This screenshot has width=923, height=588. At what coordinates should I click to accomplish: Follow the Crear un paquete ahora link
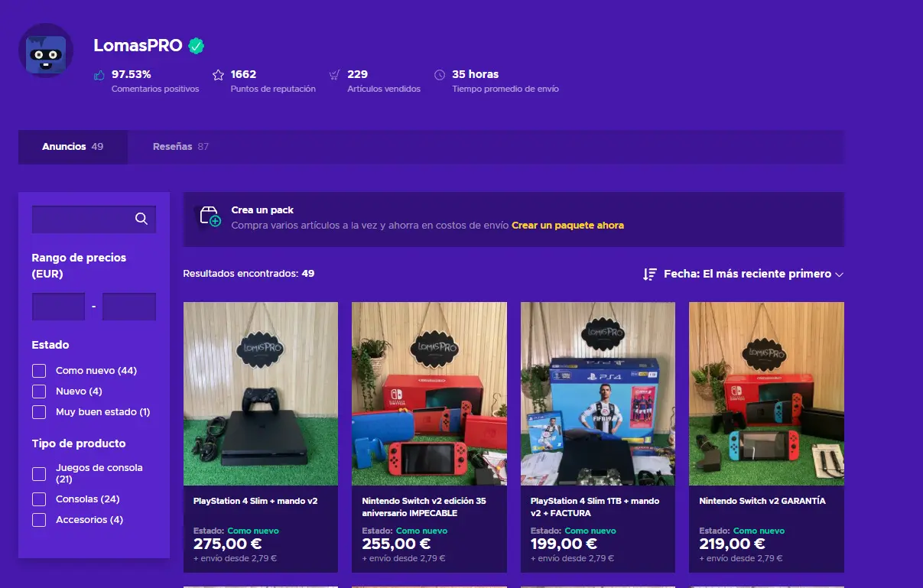[567, 226]
